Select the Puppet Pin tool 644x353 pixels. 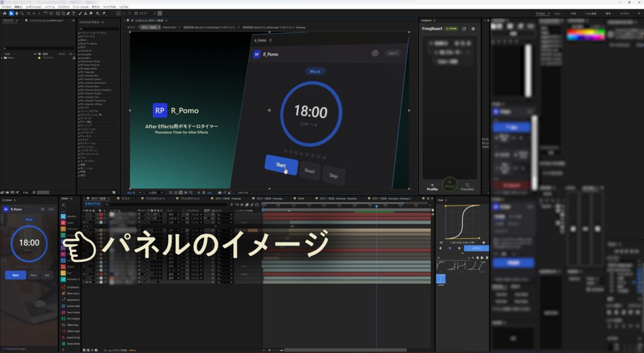(x=104, y=14)
